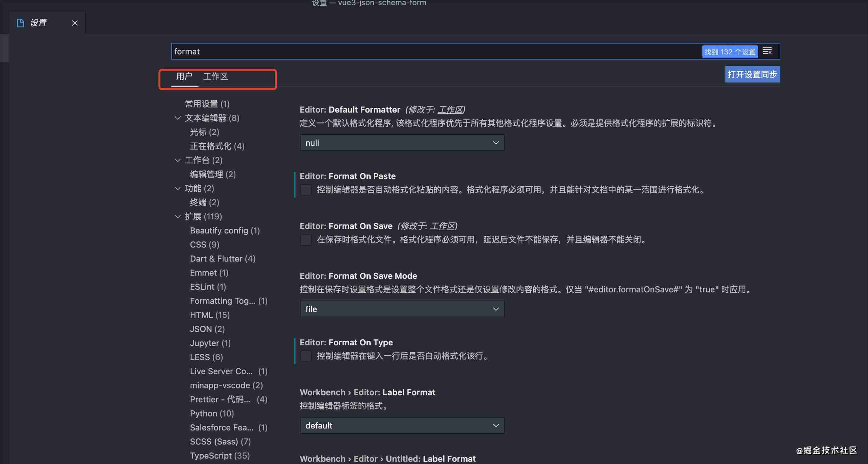Image resolution: width=868 pixels, height=464 pixels.
Task: Toggle the Format On Paste checkbox
Action: pos(306,190)
